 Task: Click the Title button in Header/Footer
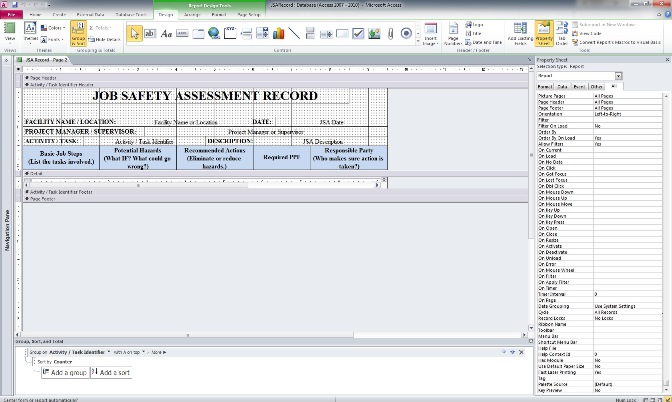click(474, 33)
